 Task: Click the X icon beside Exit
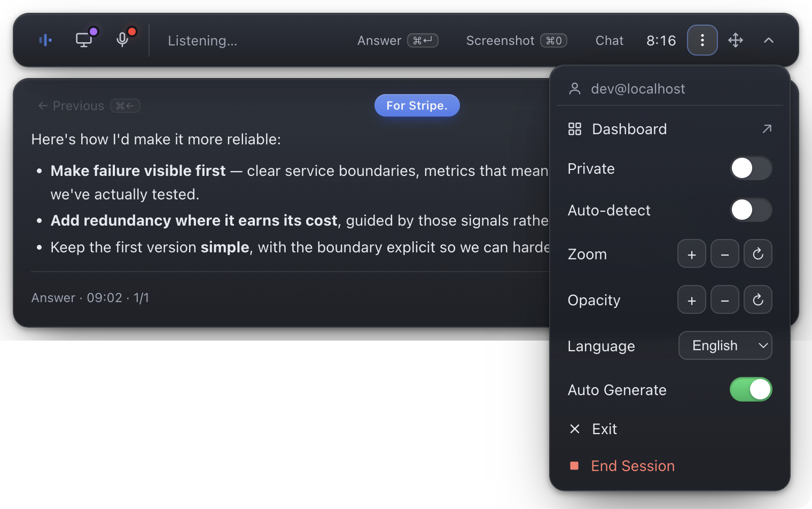(x=575, y=429)
